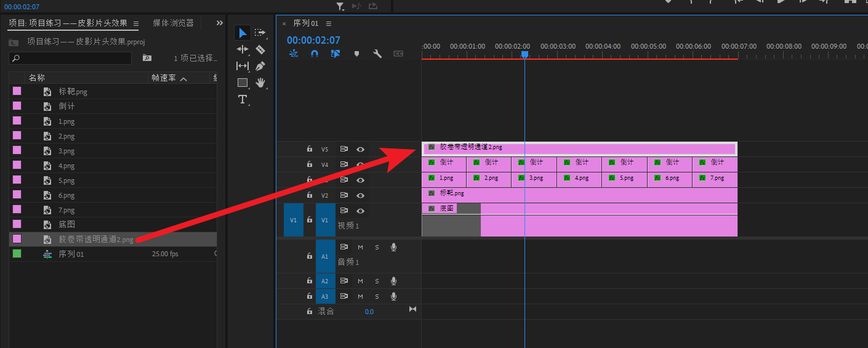Open the 序列 01 panel menu
Image resolution: width=868 pixels, height=348 pixels.
click(329, 23)
